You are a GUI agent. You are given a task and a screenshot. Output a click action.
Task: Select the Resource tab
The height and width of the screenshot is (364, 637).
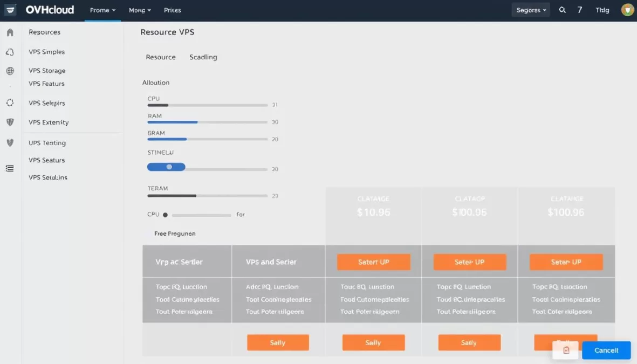(160, 57)
